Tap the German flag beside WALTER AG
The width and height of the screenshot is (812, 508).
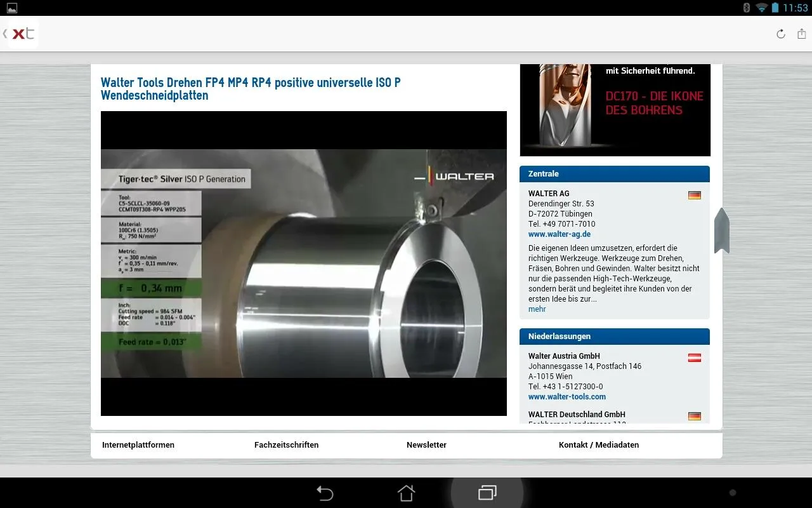(695, 195)
